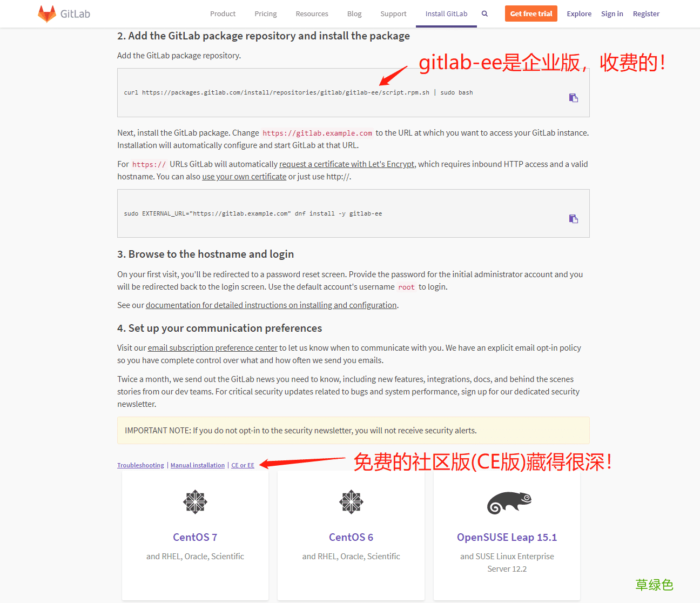Click the 'https://' inline code after For
Image resolution: width=700 pixels, height=603 pixels.
(x=149, y=164)
